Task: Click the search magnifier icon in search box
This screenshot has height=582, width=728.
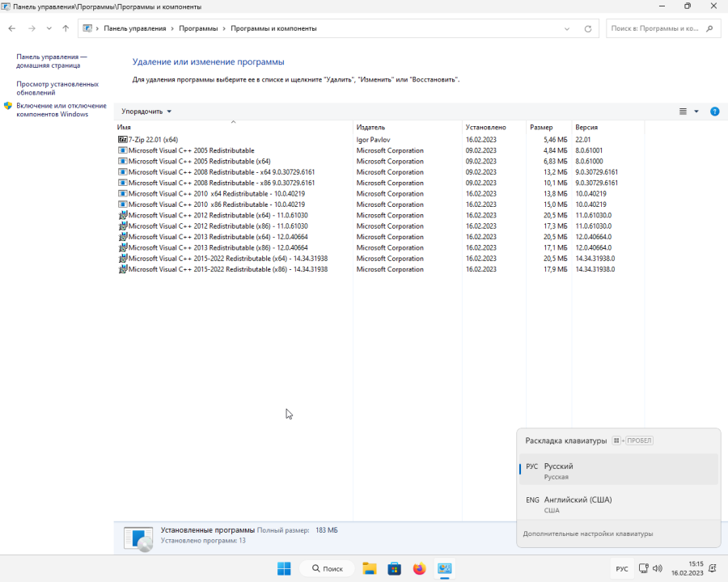Action: point(709,29)
